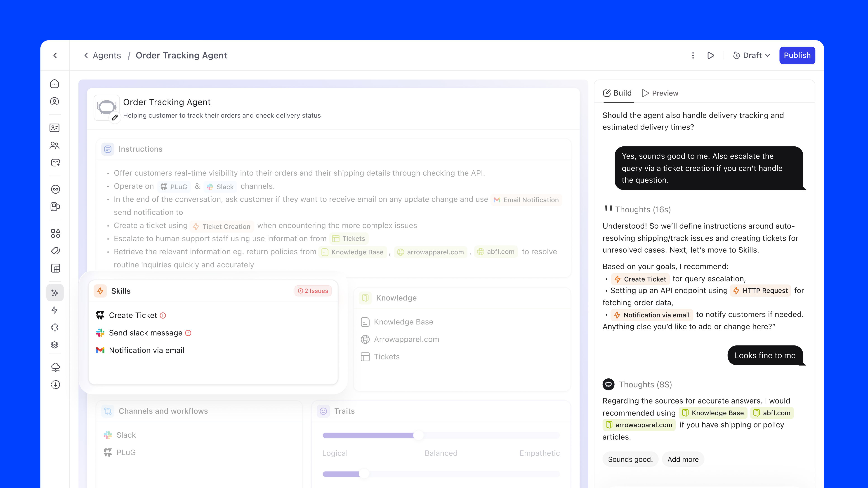
Task: Select the PLuG channel under Channels
Action: pyautogui.click(x=120, y=453)
